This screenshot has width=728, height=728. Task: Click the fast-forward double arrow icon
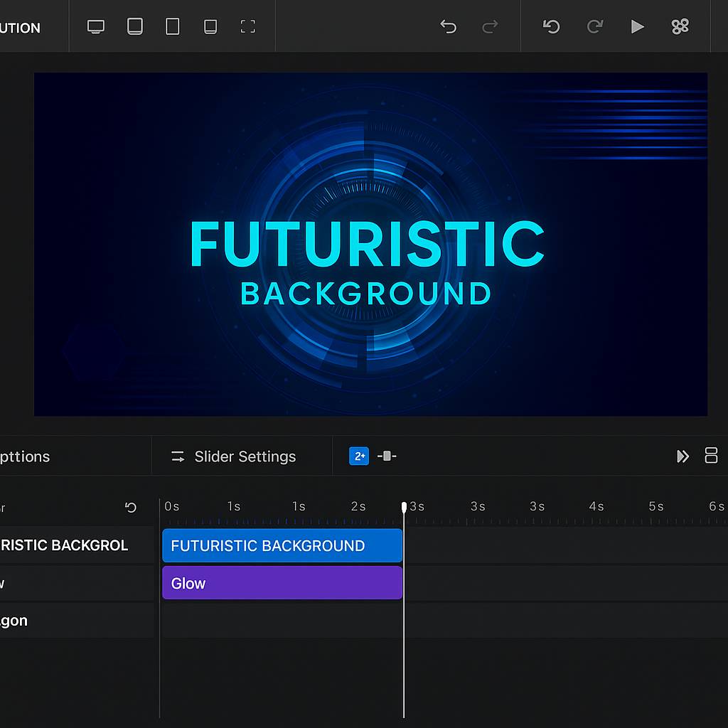point(682,456)
